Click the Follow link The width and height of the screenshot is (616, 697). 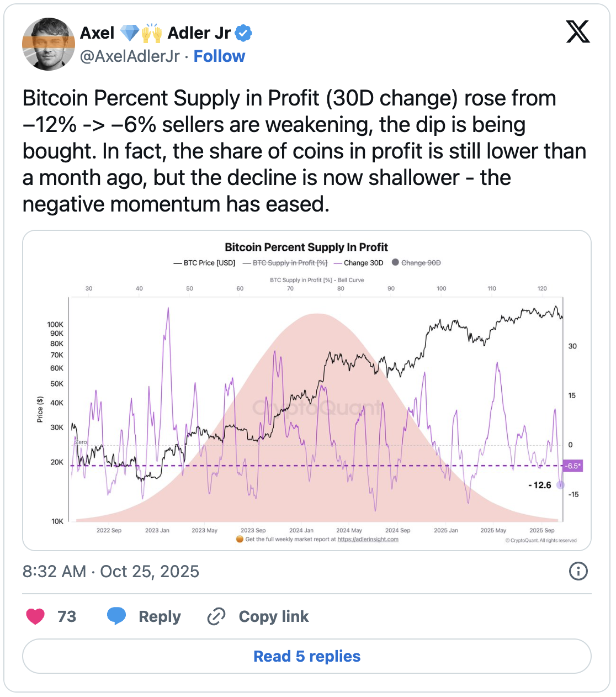(219, 56)
